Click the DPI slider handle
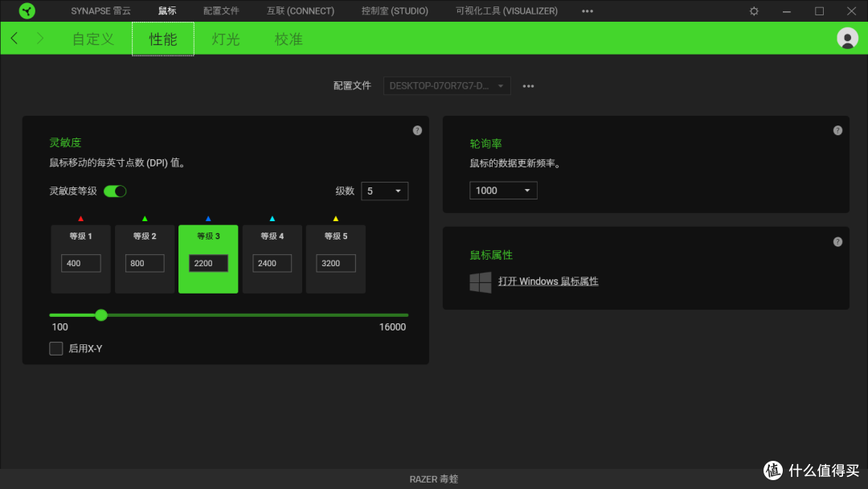 tap(100, 315)
